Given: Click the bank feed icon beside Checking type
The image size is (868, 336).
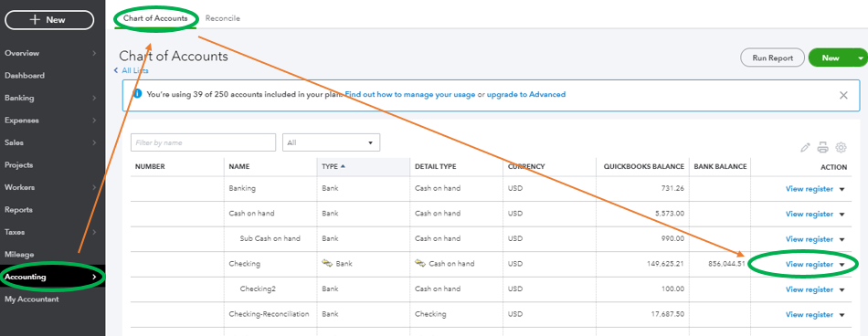Looking at the screenshot, I should (x=327, y=264).
